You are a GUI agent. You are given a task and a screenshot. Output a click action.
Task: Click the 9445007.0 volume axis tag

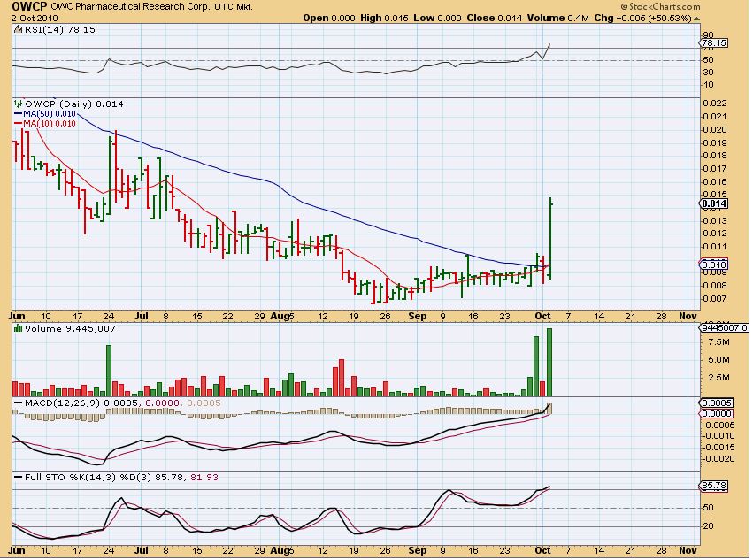[x=724, y=328]
